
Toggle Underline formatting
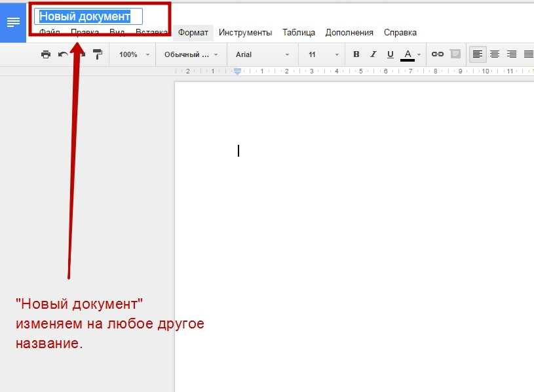pyautogui.click(x=391, y=54)
